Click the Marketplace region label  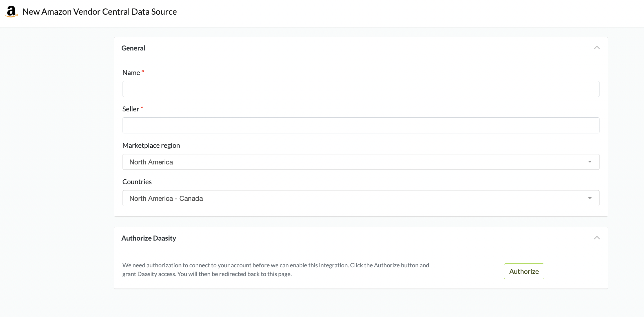pos(151,146)
